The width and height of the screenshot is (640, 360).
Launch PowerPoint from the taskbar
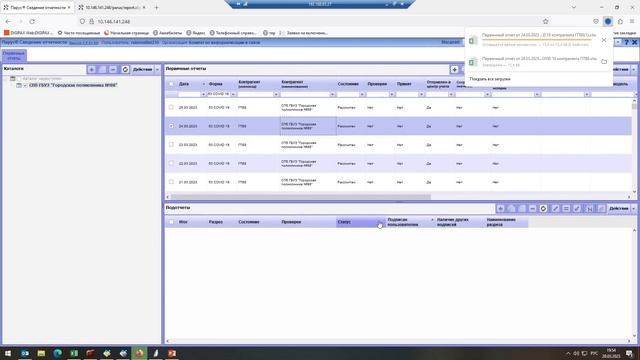point(172,353)
